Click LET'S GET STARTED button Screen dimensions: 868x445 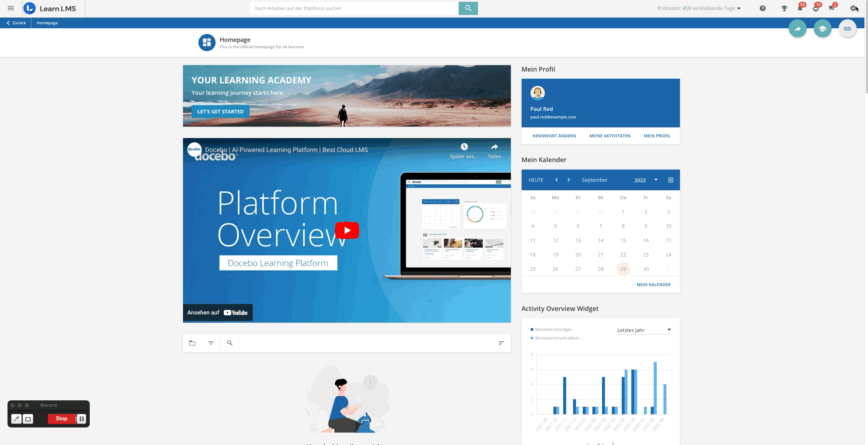pyautogui.click(x=220, y=112)
